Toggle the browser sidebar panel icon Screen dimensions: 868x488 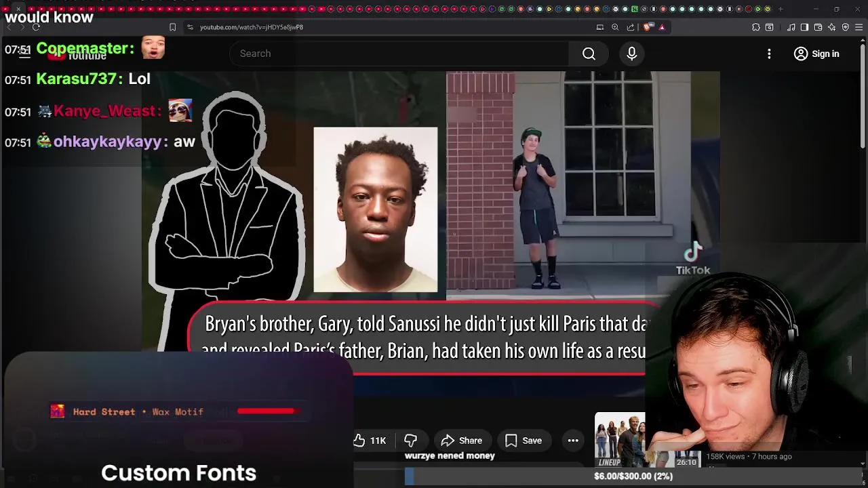(804, 27)
